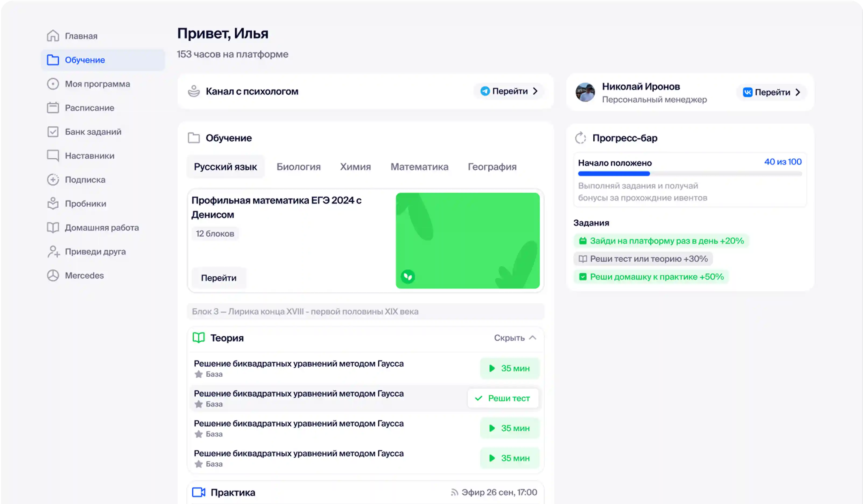Collapse the Теория section with Скрыть

(515, 338)
